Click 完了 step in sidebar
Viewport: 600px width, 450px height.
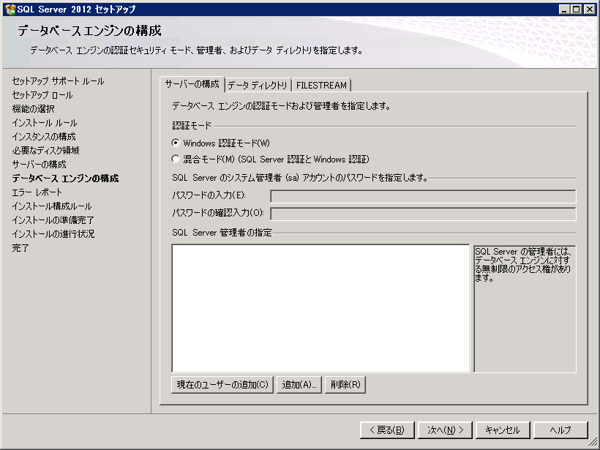click(x=20, y=248)
